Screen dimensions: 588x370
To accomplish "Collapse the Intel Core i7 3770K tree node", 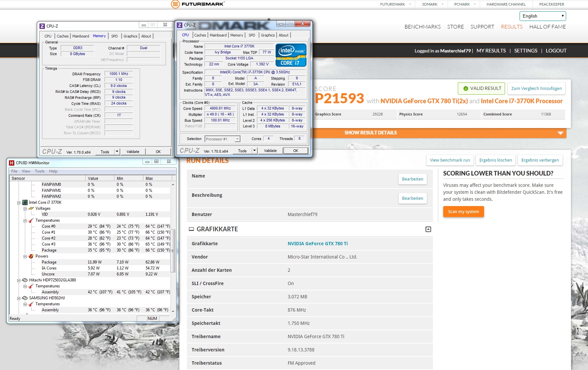I will click(19, 202).
